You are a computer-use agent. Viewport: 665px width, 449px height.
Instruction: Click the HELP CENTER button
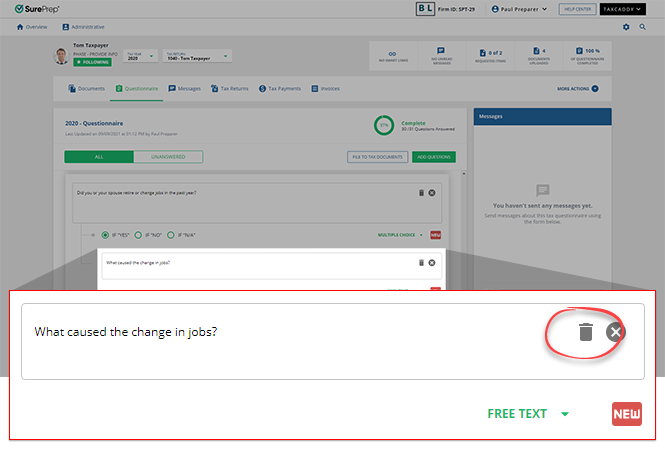pyautogui.click(x=578, y=9)
